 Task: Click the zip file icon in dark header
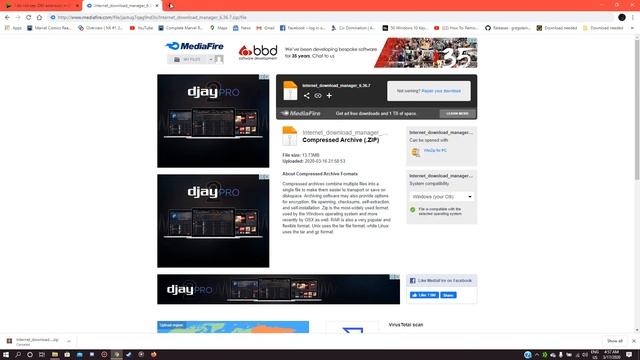click(x=290, y=90)
